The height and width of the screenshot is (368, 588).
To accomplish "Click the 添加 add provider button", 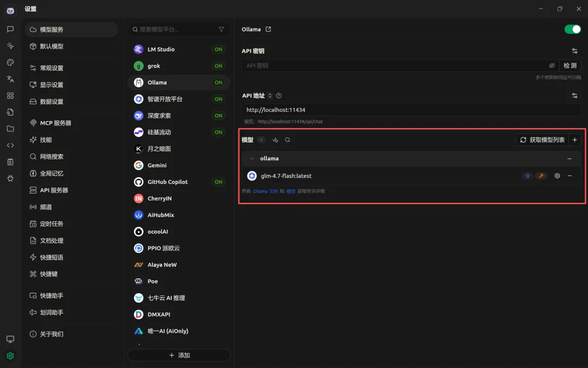I will tap(179, 355).
